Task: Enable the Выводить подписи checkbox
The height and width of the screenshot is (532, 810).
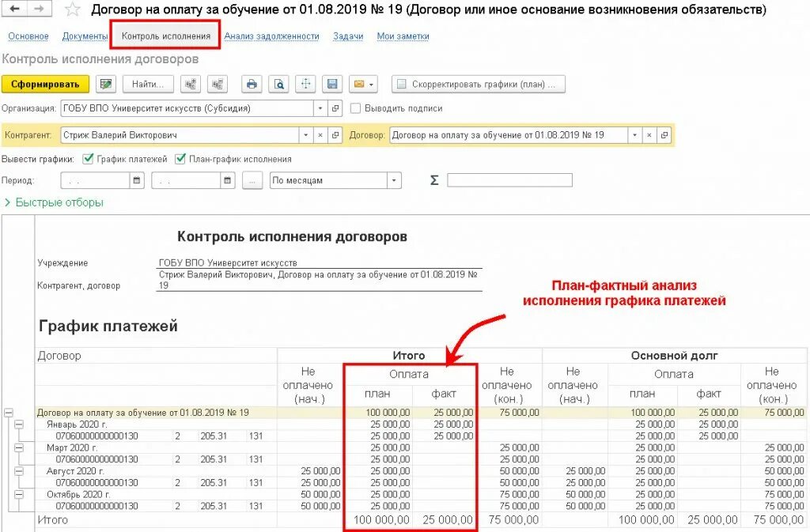Action: click(x=354, y=108)
